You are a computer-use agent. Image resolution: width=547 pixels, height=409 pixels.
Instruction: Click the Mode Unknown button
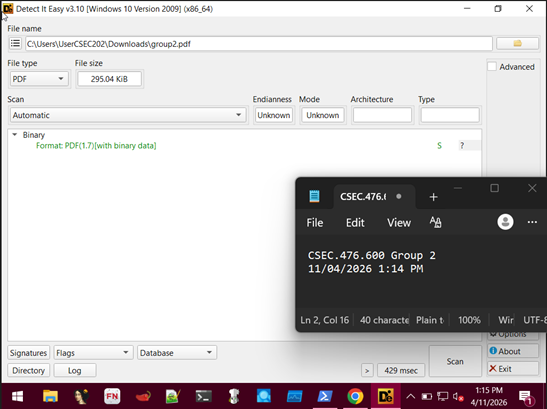[323, 115]
